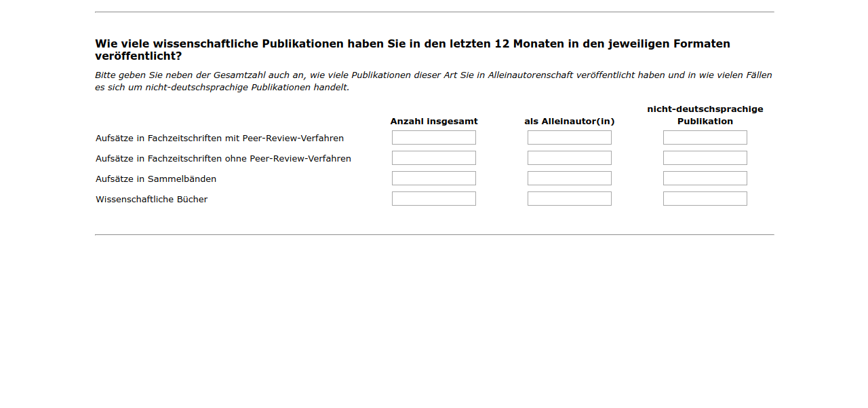Click row label 'Wissenschaftliche Bücher'
Screen dimensions: 868x408
pos(151,200)
